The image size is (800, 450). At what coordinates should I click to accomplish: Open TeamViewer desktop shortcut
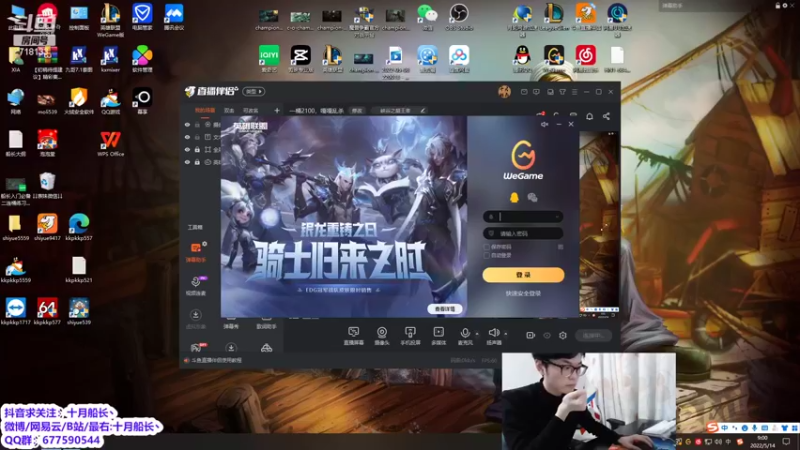coord(16,312)
